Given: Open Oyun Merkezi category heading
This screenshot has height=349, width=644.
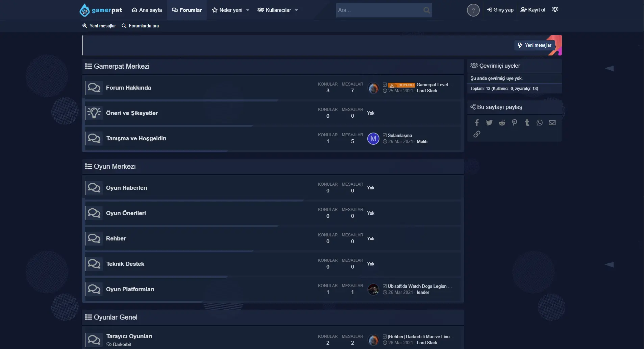Looking at the screenshot, I should [115, 166].
